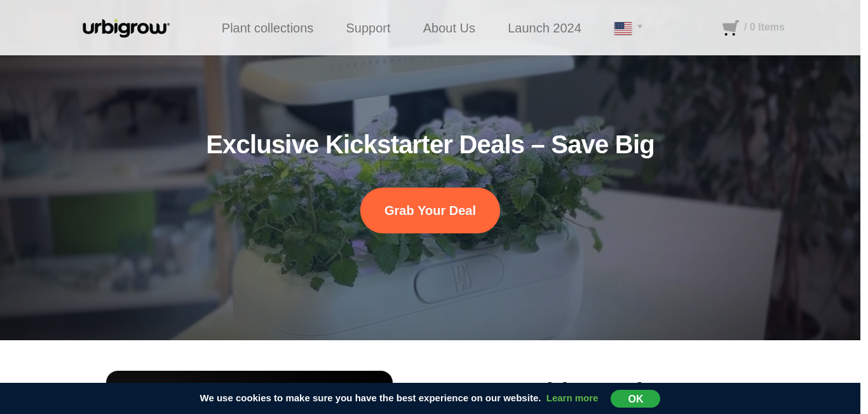
Task: Open the cookie Learn more link
Action: tap(572, 398)
